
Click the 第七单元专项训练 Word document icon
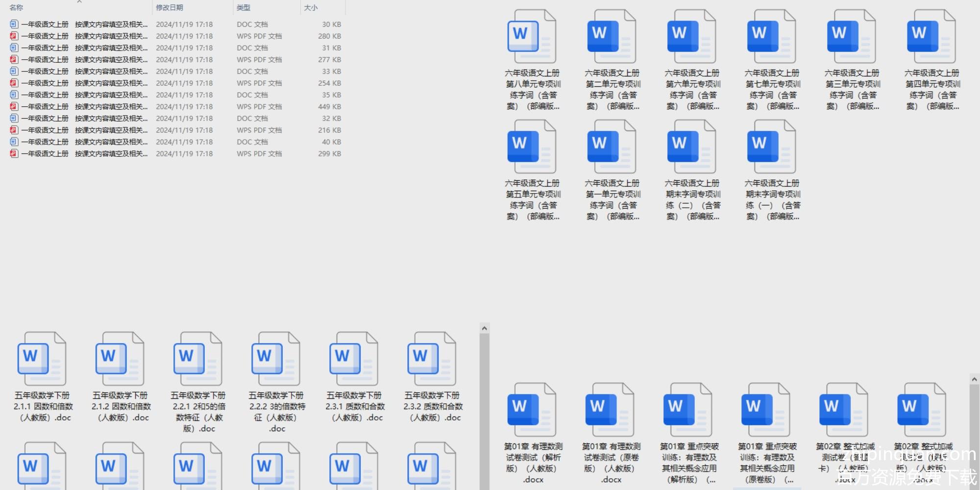point(771,37)
